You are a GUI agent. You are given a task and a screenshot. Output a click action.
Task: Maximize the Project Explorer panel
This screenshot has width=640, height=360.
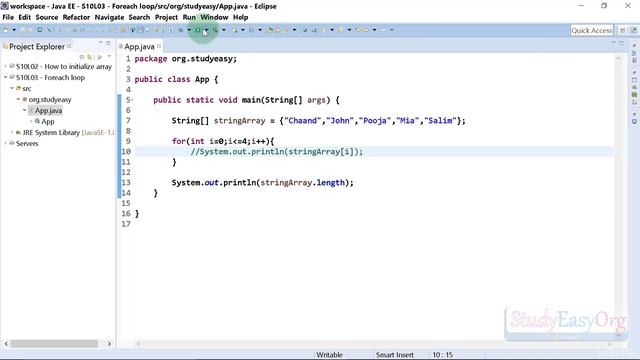coord(108,42)
